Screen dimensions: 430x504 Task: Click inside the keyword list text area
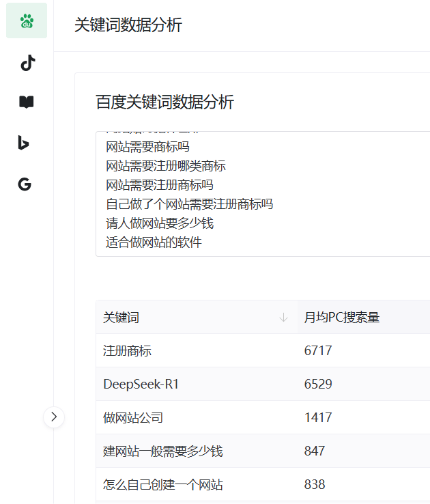pos(263,194)
